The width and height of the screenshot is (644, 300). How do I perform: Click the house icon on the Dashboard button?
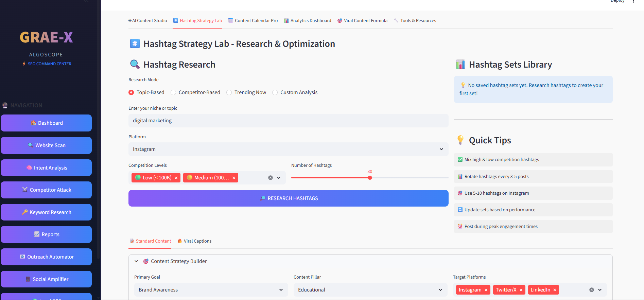33,123
